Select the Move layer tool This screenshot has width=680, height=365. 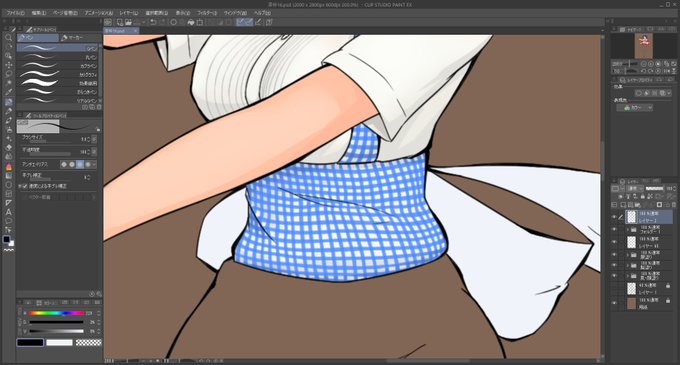(x=8, y=65)
